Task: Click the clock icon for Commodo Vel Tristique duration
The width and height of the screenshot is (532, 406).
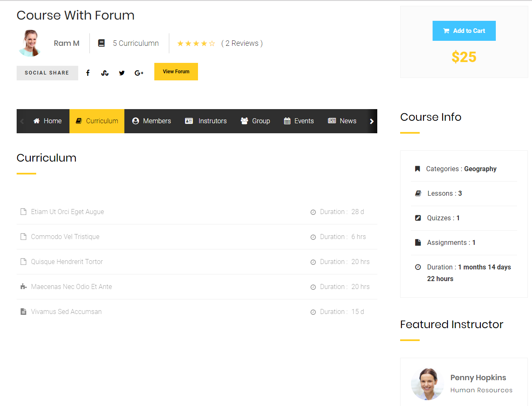Action: coord(313,237)
